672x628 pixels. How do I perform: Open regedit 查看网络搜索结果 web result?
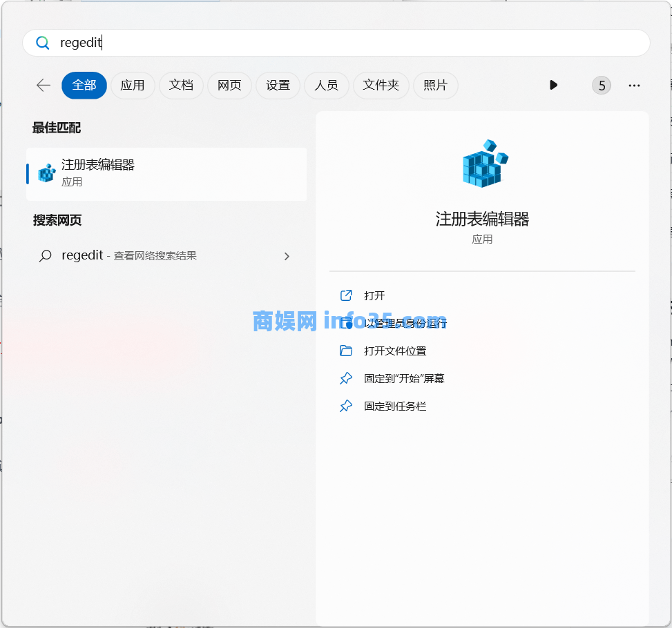[129, 256]
